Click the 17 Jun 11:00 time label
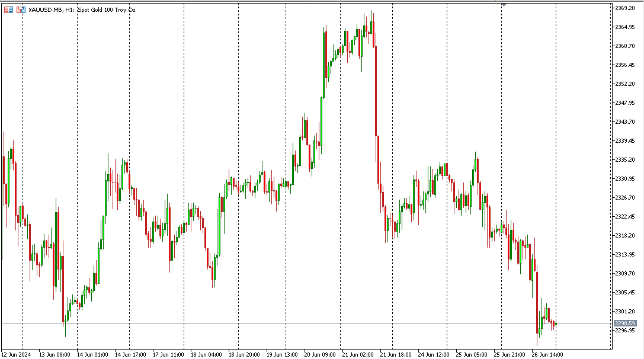This screenshot has height=359, width=644. click(168, 354)
